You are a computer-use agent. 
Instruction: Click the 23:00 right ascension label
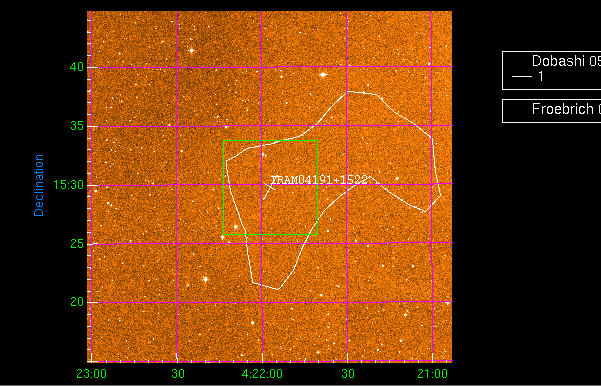pos(92,373)
